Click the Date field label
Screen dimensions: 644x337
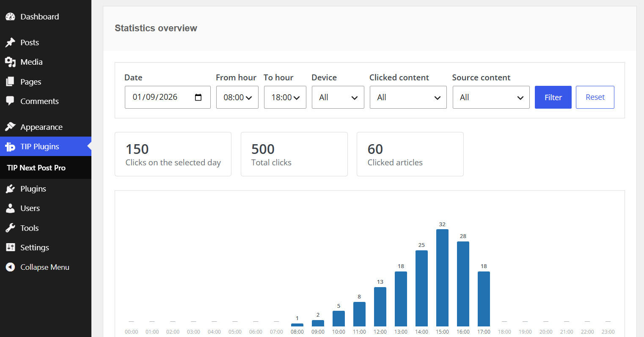coord(133,77)
